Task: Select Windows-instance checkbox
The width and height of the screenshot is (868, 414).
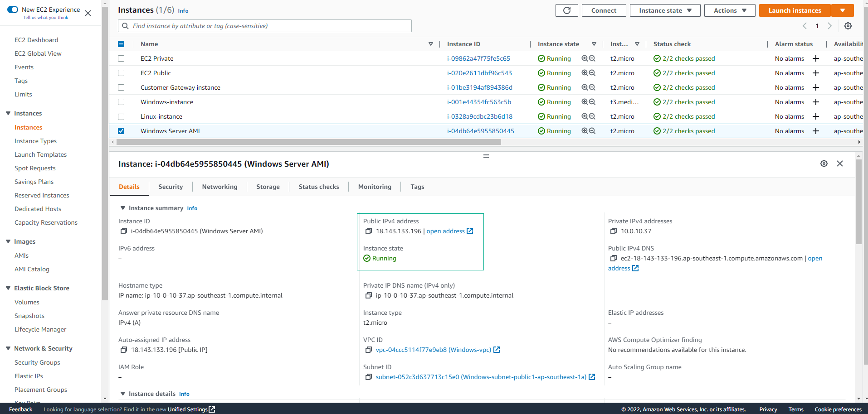Action: point(121,102)
